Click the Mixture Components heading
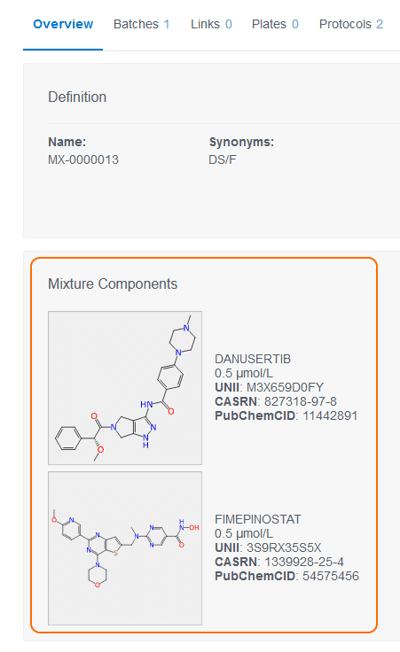This screenshot has height=652, width=400. 113,284
